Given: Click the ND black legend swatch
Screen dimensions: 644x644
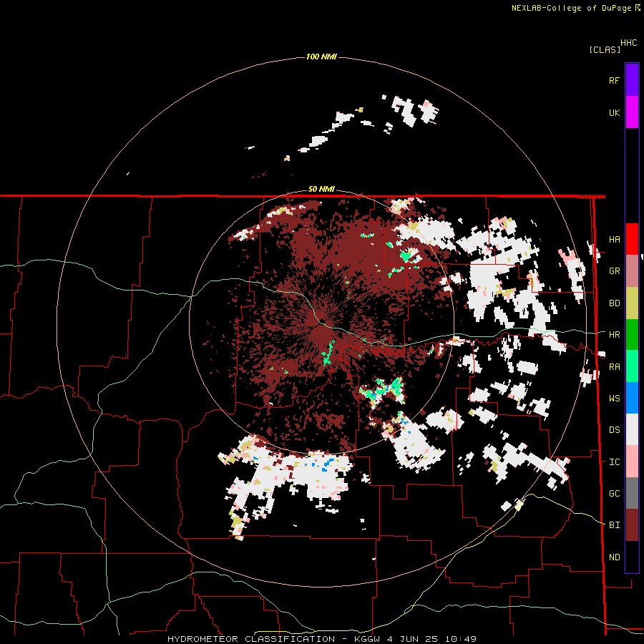Looking at the screenshot, I should (x=632, y=557).
